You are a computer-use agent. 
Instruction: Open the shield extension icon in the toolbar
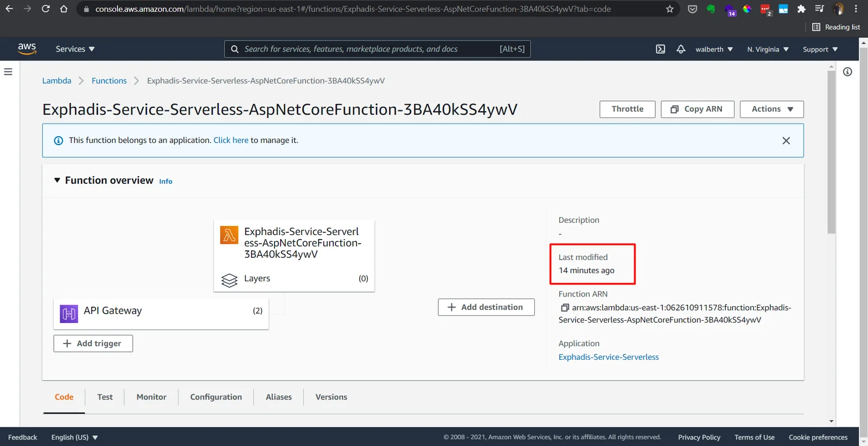pyautogui.click(x=692, y=9)
